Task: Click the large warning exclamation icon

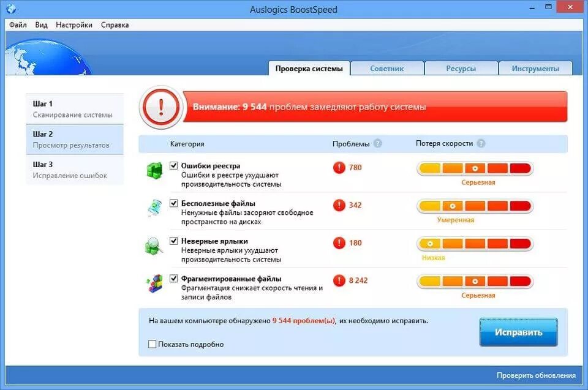Action: tap(161, 107)
